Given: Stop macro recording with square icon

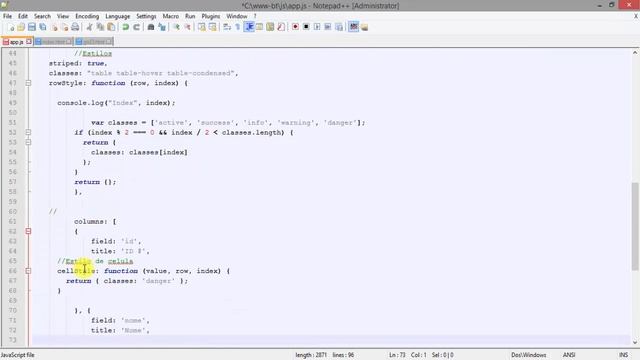Looking at the screenshot, I should [x=306, y=27].
